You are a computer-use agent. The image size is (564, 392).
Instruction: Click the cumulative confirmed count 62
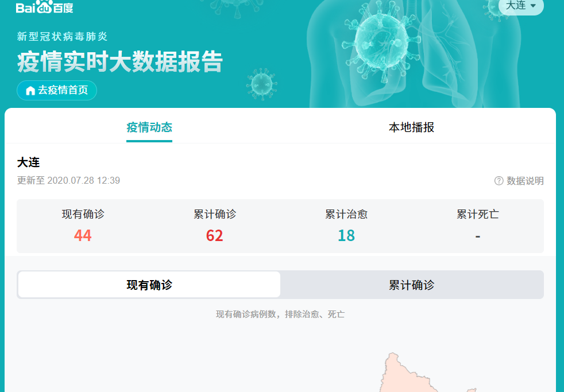(214, 235)
